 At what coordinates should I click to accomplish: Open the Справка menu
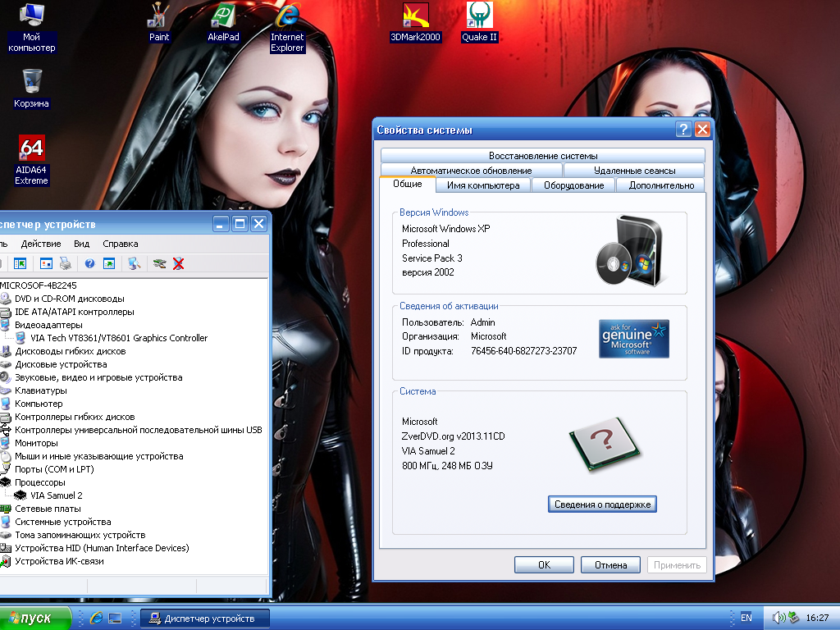[x=120, y=244]
